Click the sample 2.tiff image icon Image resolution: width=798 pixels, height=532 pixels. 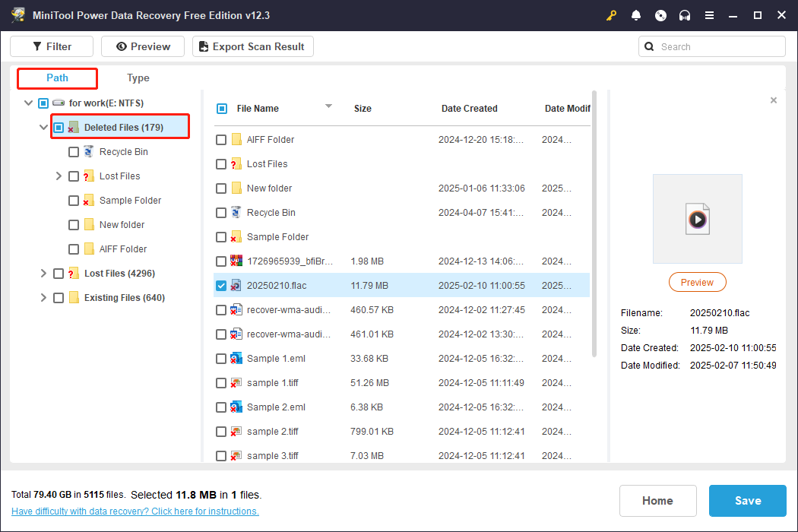tap(236, 432)
